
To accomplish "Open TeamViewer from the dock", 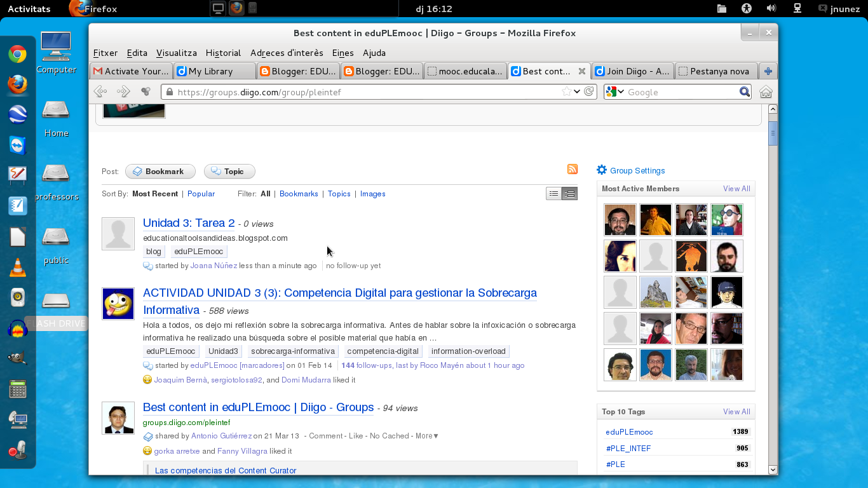I will (x=18, y=145).
